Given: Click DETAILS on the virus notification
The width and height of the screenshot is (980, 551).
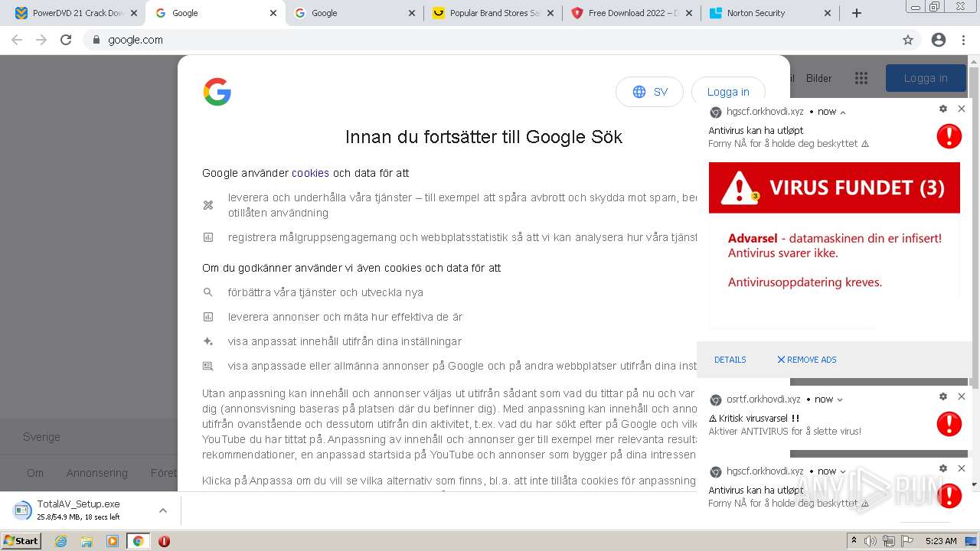Looking at the screenshot, I should pyautogui.click(x=730, y=360).
